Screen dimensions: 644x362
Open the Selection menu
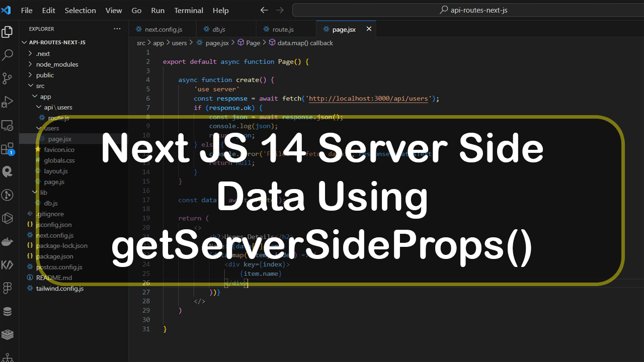(x=80, y=10)
